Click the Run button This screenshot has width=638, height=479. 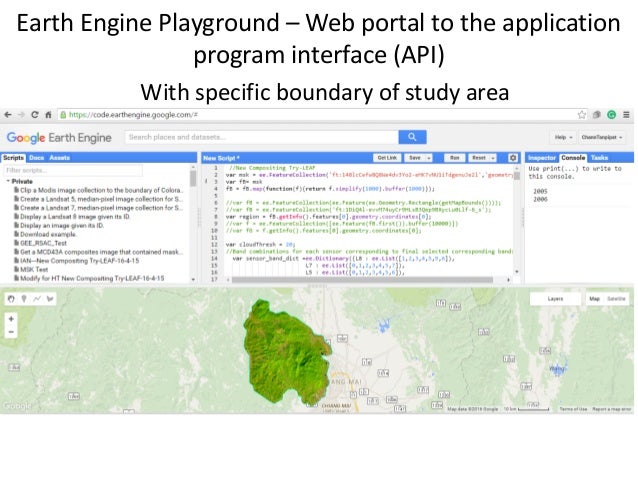455,158
